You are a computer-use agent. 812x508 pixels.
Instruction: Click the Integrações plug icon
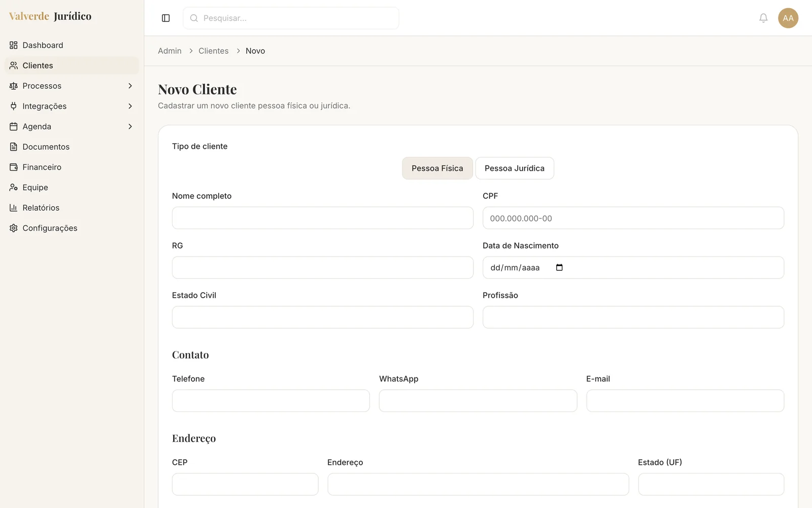14,106
